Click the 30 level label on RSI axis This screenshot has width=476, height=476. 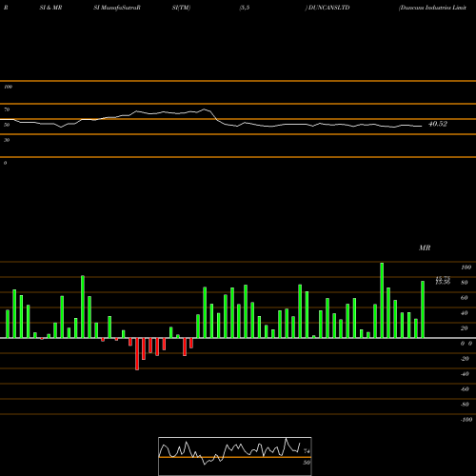click(7, 140)
